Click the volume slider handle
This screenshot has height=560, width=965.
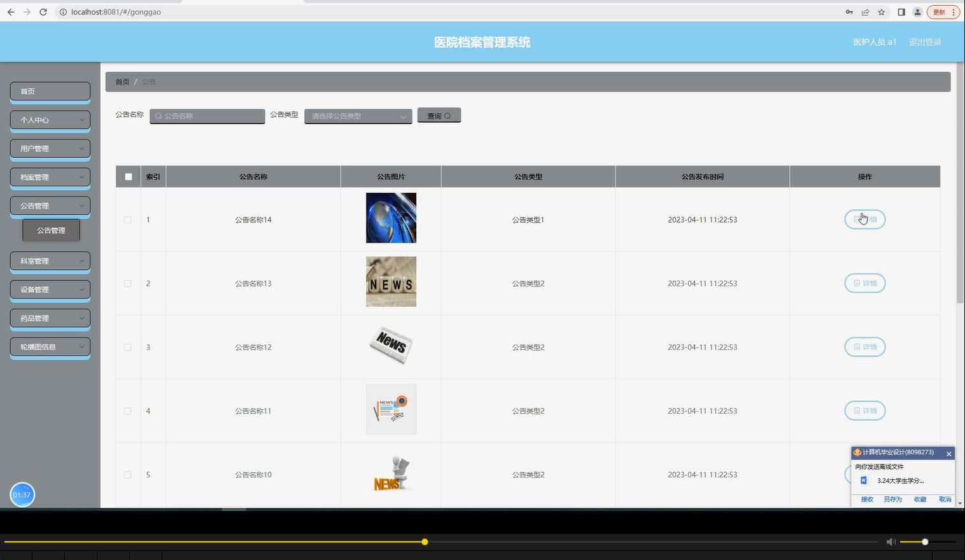925,542
